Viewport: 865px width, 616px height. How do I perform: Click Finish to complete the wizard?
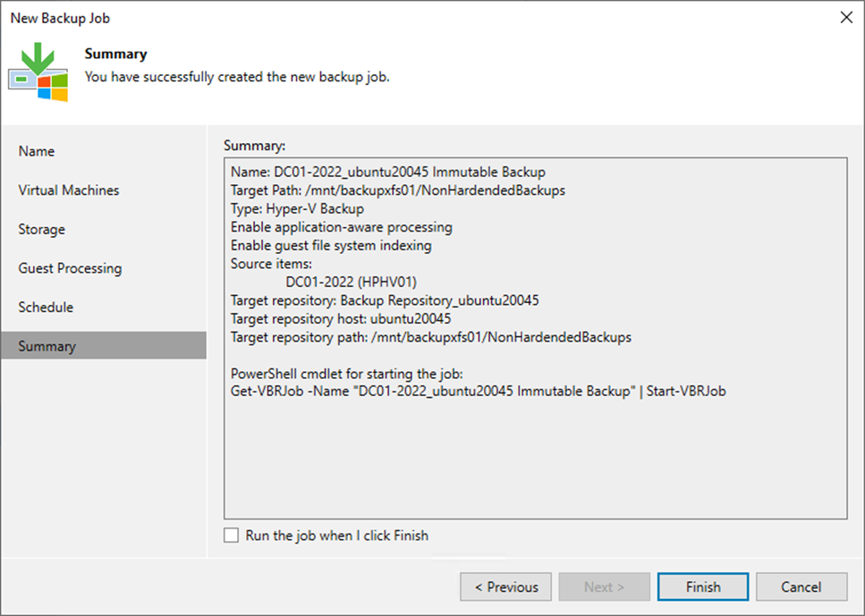coord(702,586)
